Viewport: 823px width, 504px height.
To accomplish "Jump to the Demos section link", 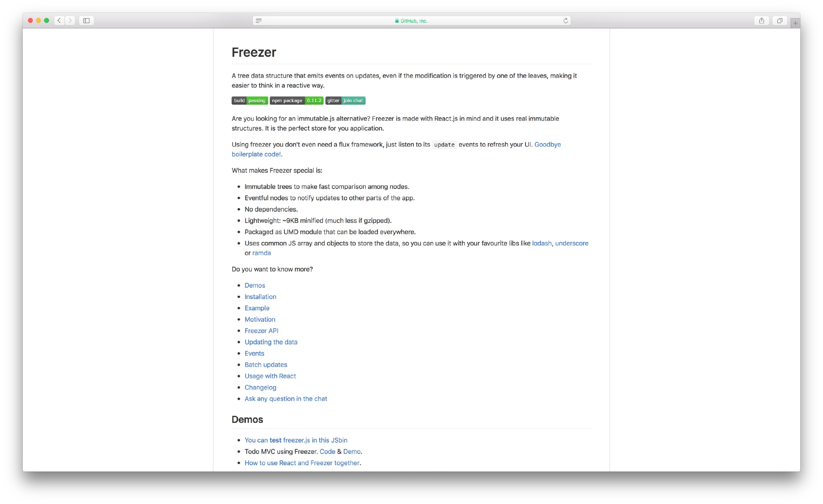I will coord(255,285).
